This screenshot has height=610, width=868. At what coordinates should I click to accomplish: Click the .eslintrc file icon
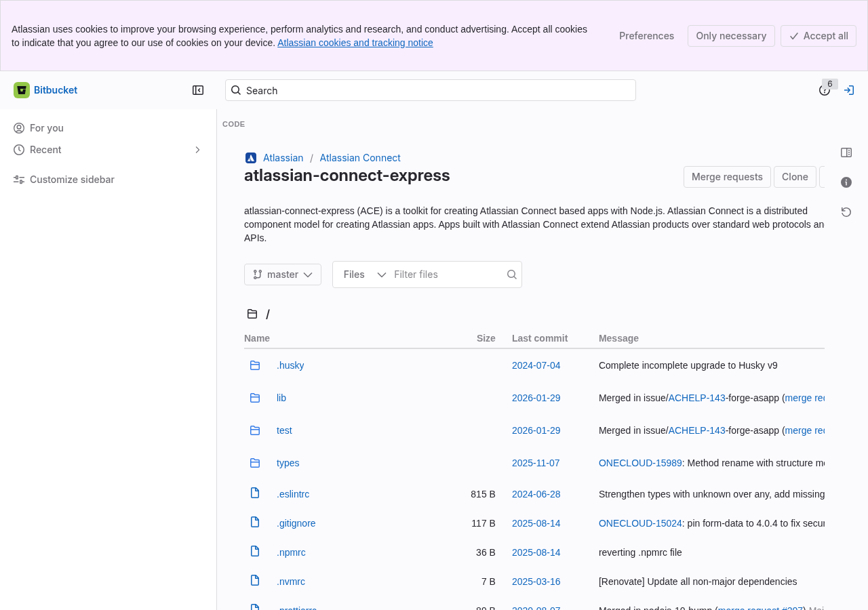point(255,493)
